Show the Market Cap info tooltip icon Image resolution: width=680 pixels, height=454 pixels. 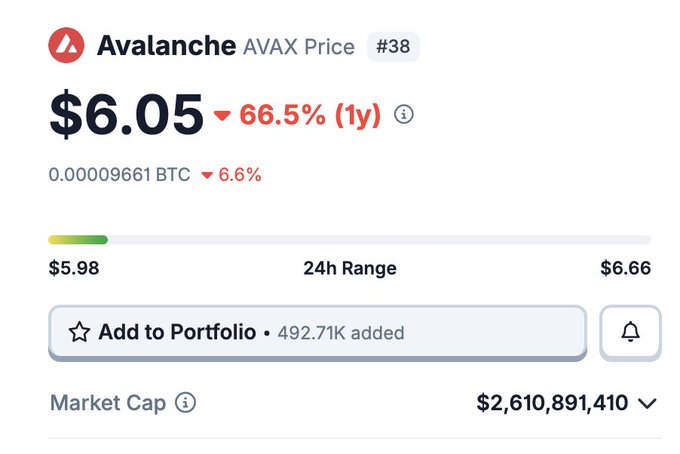[185, 402]
